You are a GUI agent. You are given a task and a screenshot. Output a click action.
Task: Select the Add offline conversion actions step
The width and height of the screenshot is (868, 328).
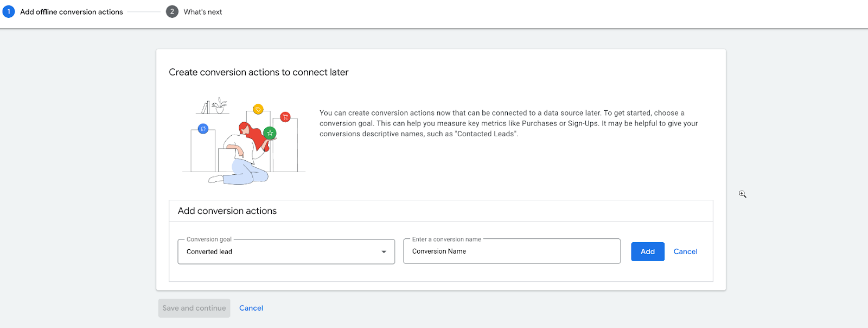click(x=72, y=12)
